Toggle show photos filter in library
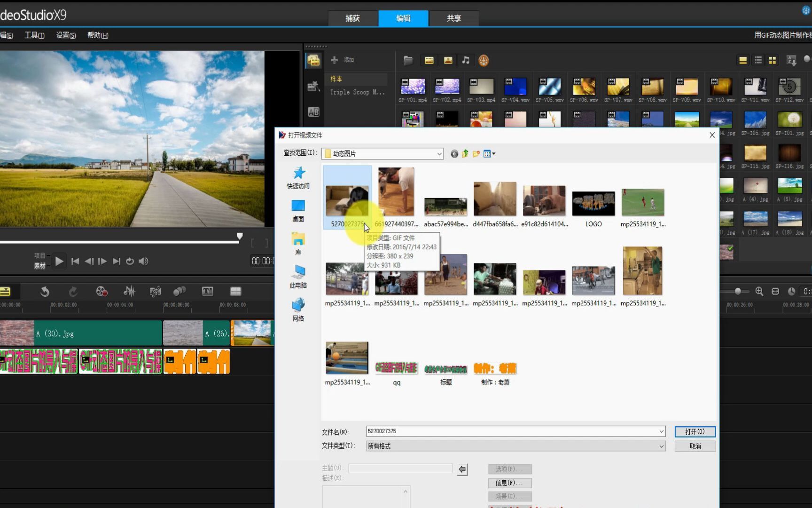Image resolution: width=812 pixels, height=508 pixels. [x=448, y=60]
